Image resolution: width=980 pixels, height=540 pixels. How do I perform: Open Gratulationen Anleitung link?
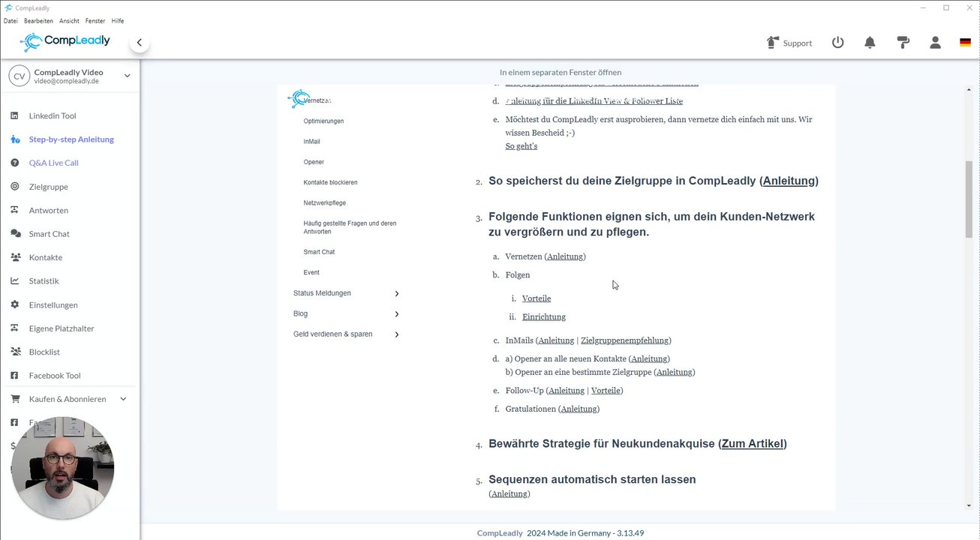[579, 409]
